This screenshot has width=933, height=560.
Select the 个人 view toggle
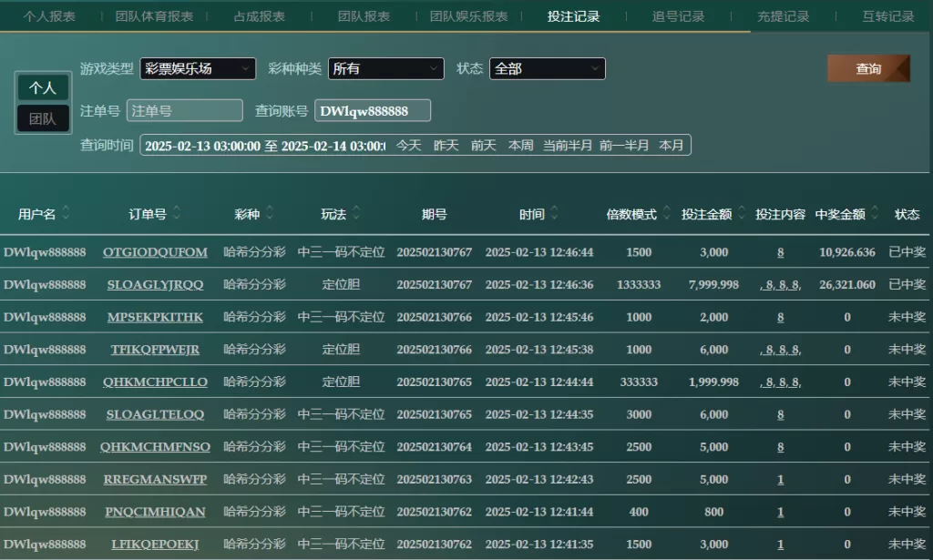click(x=43, y=88)
